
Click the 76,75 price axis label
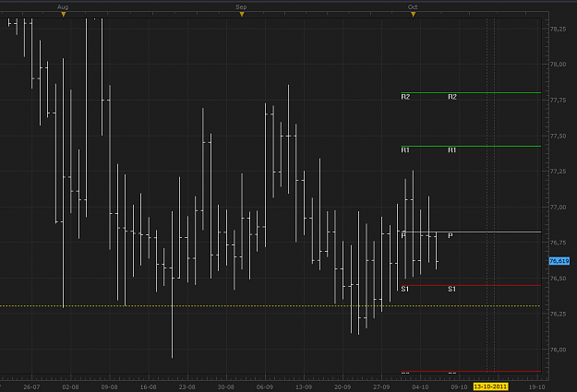[x=558, y=243]
